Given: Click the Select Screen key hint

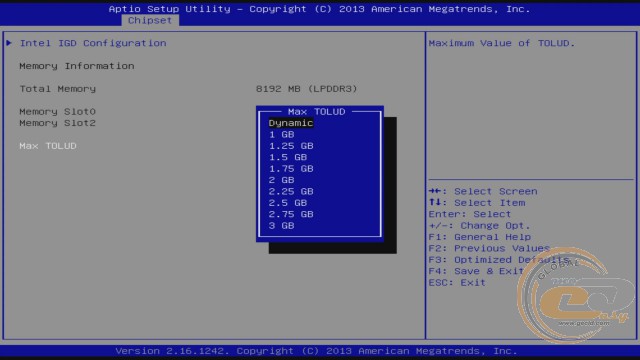Looking at the screenshot, I should point(483,191).
